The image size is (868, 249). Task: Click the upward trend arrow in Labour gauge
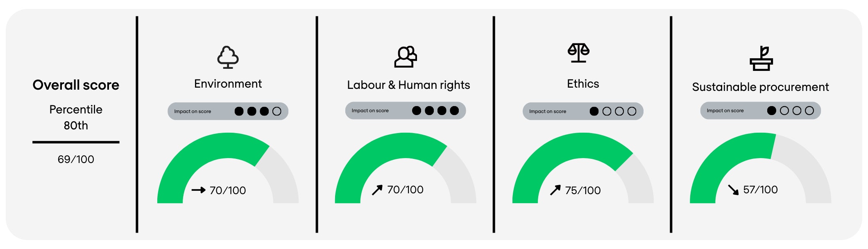coord(377,190)
